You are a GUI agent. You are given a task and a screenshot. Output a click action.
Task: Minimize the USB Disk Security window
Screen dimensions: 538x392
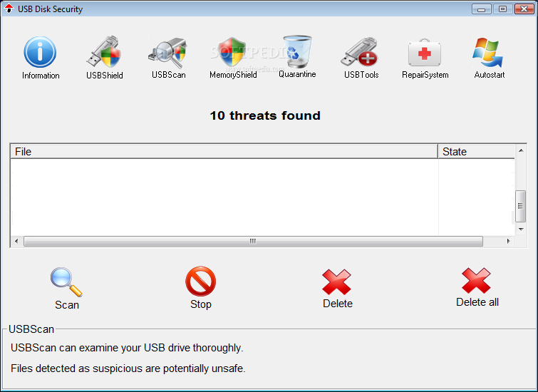[482, 9]
